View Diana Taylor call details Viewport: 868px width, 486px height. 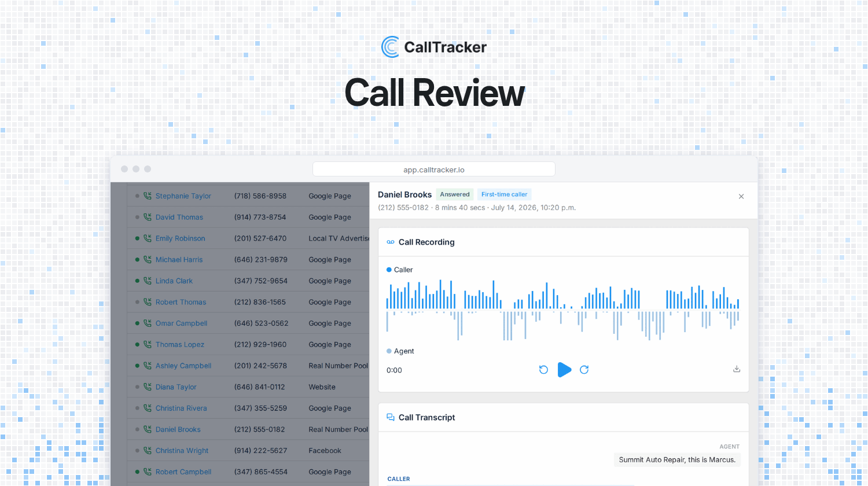(x=176, y=387)
